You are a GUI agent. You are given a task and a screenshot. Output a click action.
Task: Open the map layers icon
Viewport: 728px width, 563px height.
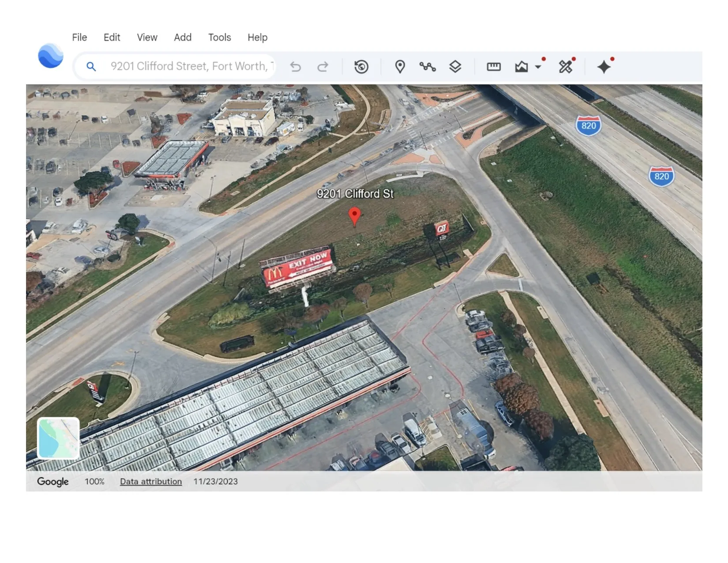point(455,67)
